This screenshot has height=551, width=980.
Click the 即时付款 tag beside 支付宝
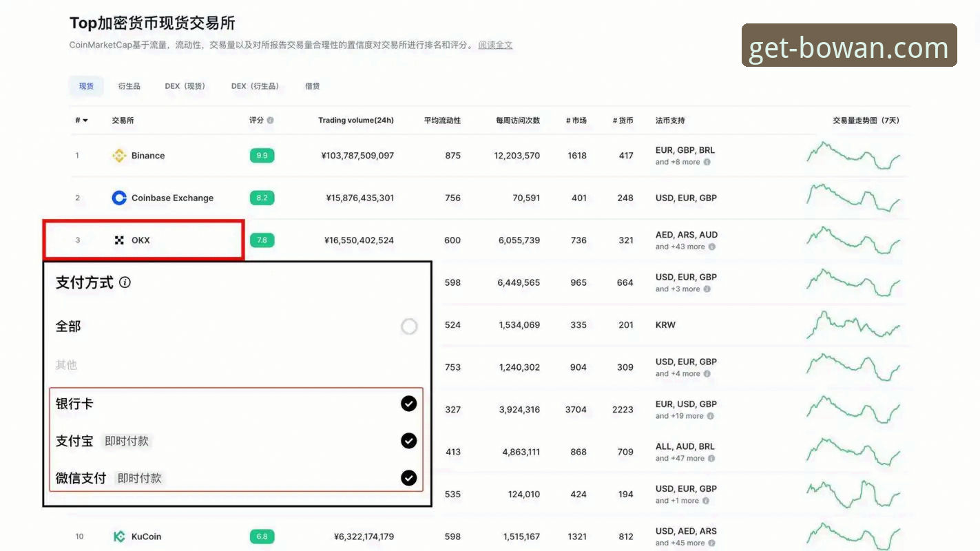[127, 441]
